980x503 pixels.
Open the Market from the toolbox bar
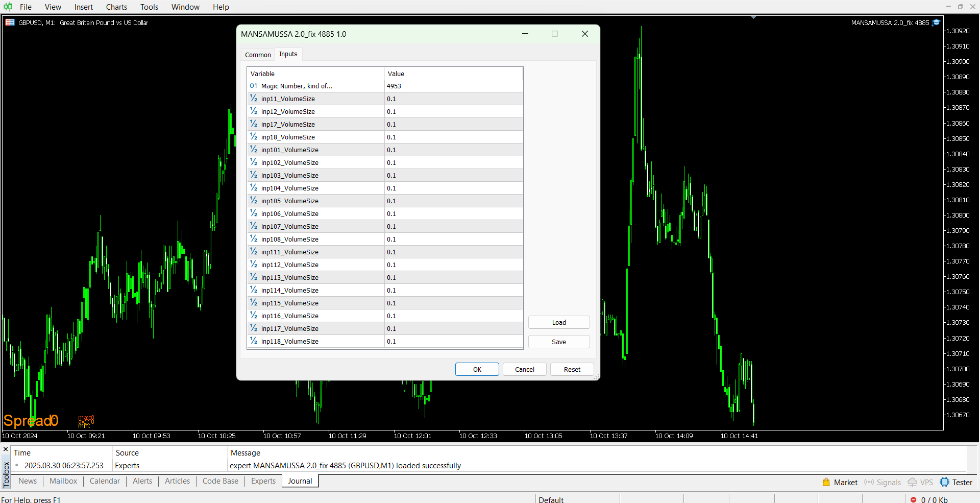(840, 482)
